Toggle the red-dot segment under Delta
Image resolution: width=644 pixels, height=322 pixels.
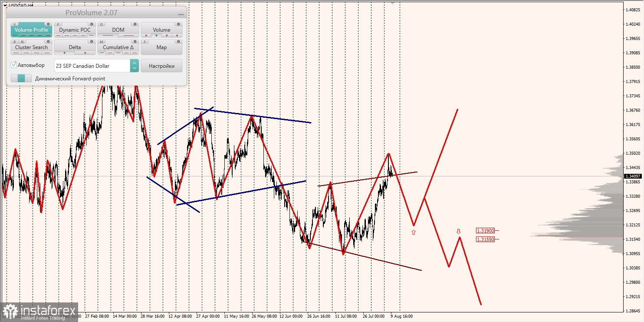point(85,53)
